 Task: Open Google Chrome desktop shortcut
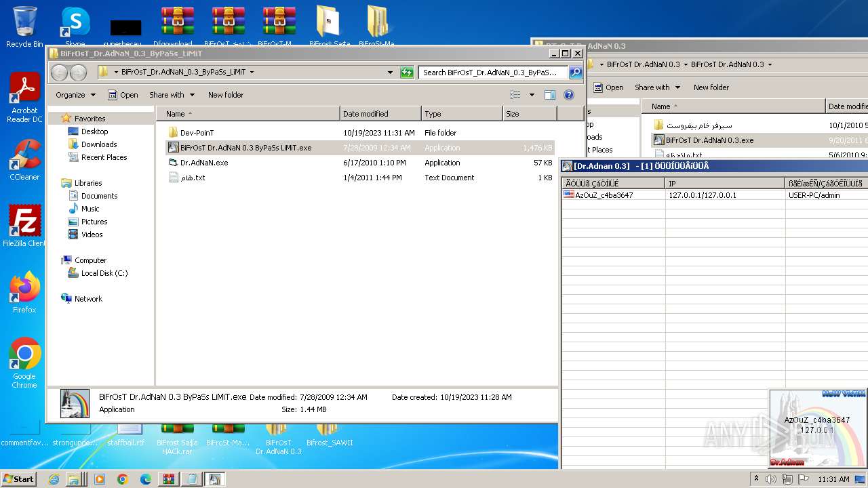[x=24, y=363]
